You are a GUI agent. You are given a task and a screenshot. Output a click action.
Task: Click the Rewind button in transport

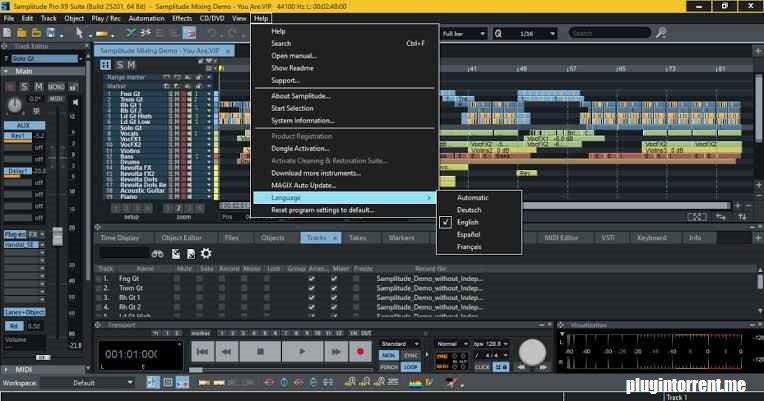[x=227, y=351]
